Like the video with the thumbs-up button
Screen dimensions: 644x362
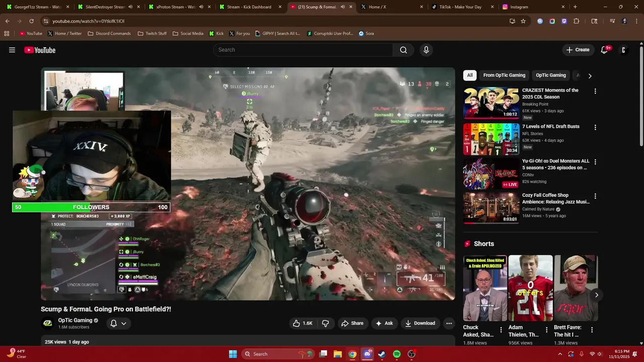(x=303, y=323)
